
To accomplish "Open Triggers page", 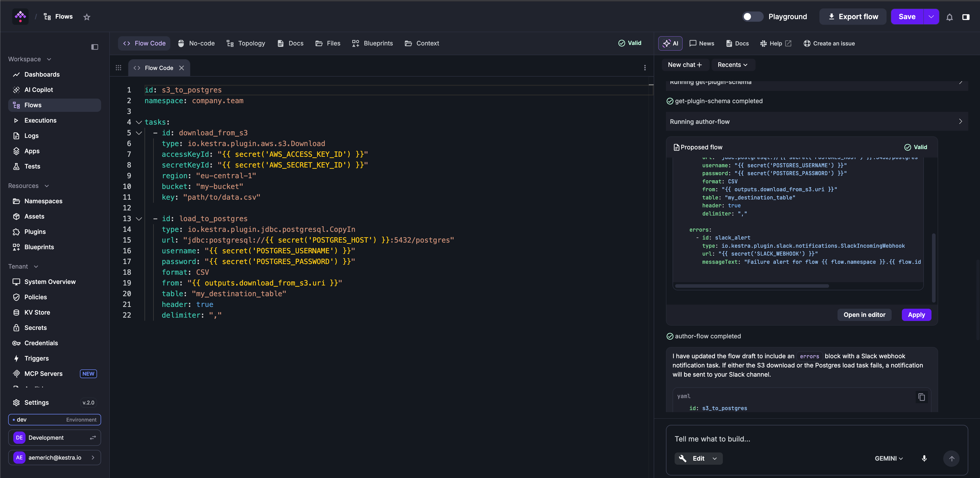I will [x=54, y=358].
